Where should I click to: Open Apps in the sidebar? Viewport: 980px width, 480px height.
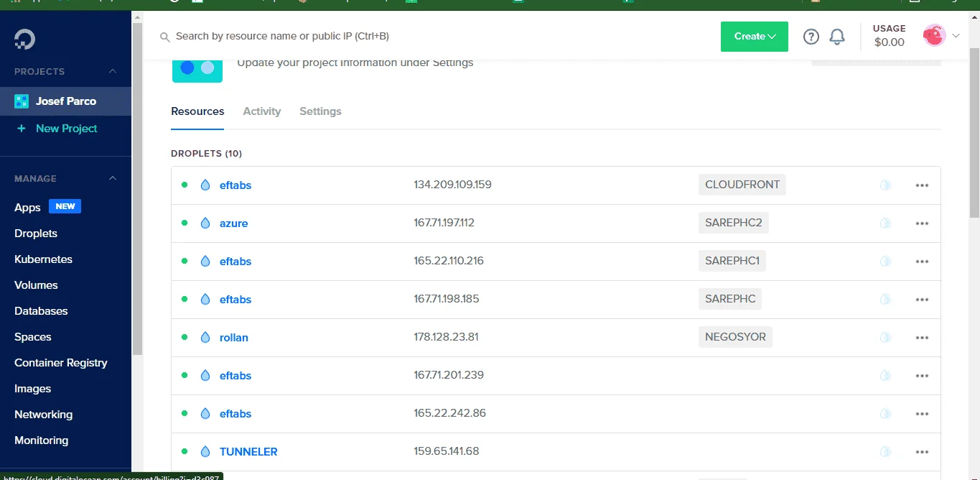click(27, 208)
